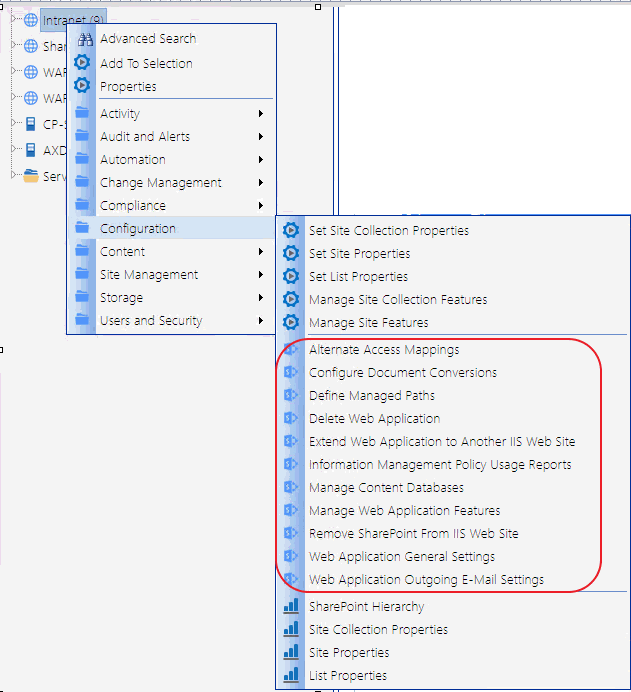The height and width of the screenshot is (692, 631).
Task: Click SharePoint icon beside Manage Content Databases
Action: pos(291,487)
